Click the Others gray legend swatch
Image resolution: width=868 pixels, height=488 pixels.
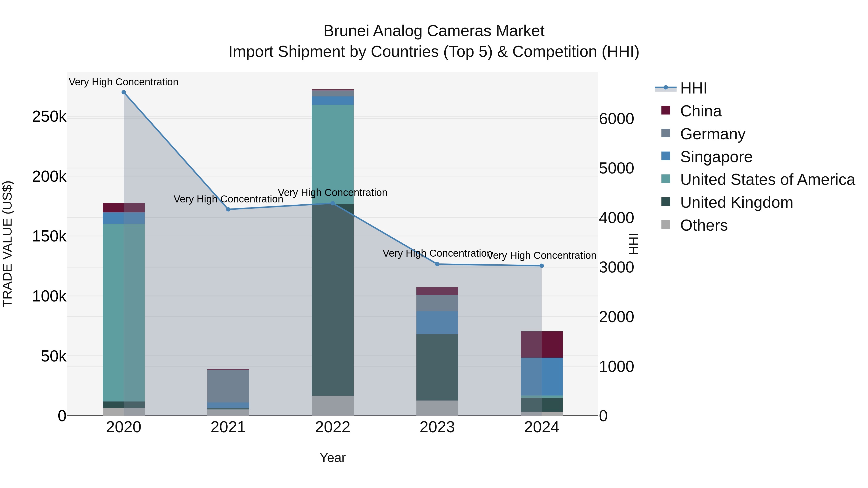(x=666, y=224)
